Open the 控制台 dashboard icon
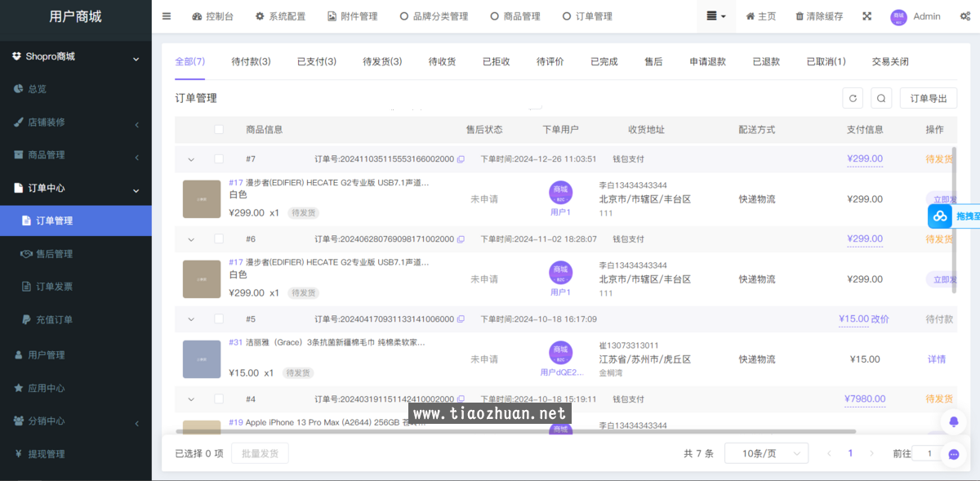 tap(196, 16)
